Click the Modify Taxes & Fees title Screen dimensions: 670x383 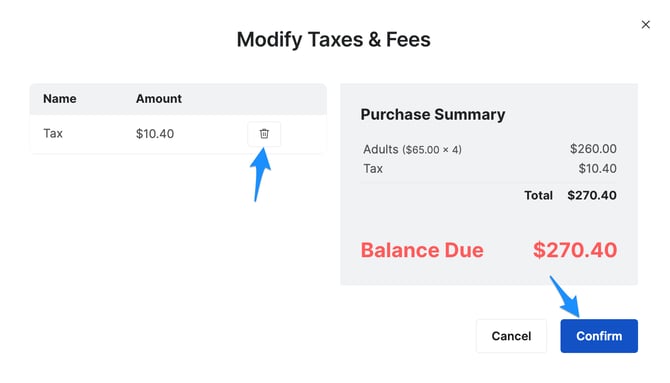click(x=334, y=40)
